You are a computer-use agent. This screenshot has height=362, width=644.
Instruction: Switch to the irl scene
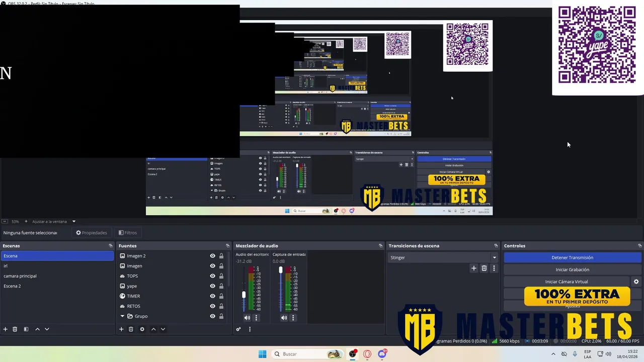(x=57, y=266)
